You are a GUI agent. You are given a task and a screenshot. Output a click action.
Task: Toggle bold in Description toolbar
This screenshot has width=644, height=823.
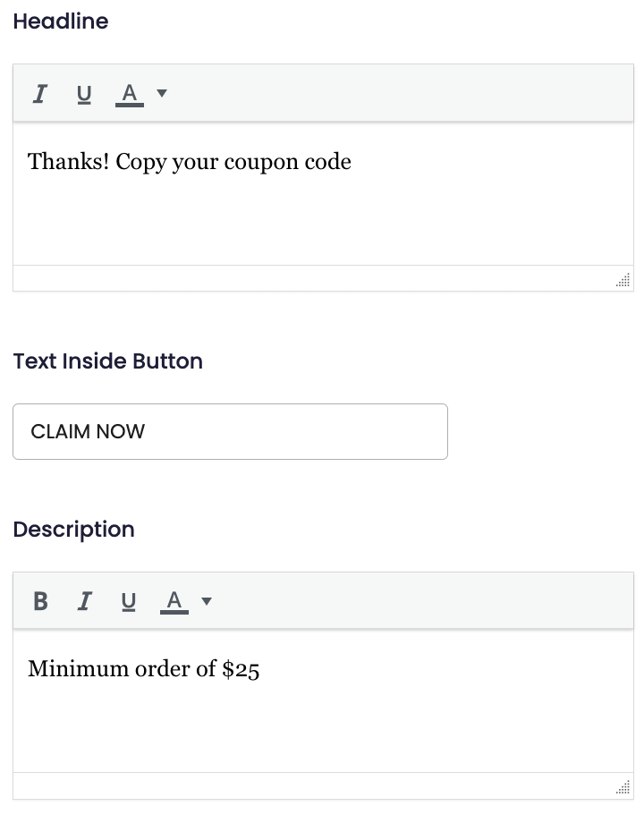40,601
